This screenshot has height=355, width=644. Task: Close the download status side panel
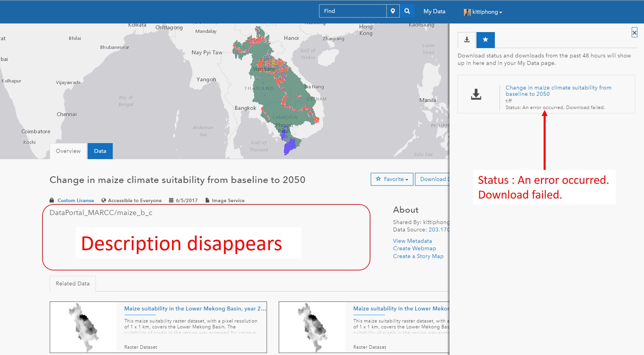[634, 32]
